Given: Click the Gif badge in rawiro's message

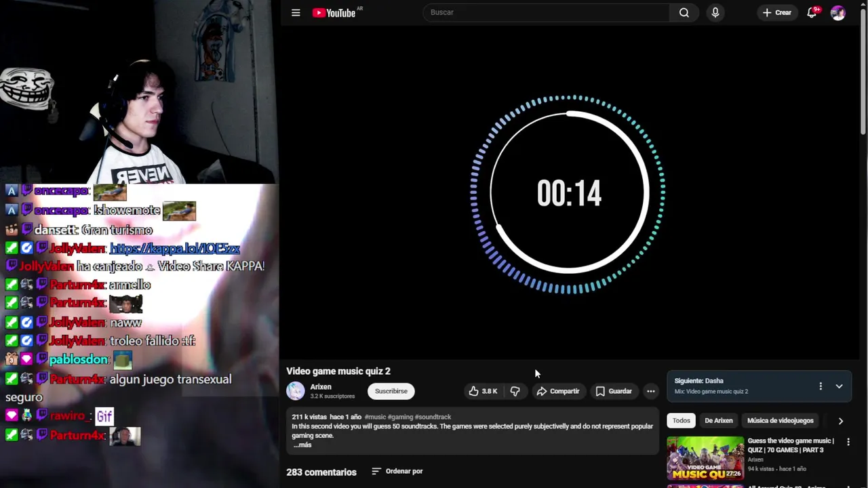Looking at the screenshot, I should pyautogui.click(x=104, y=415).
